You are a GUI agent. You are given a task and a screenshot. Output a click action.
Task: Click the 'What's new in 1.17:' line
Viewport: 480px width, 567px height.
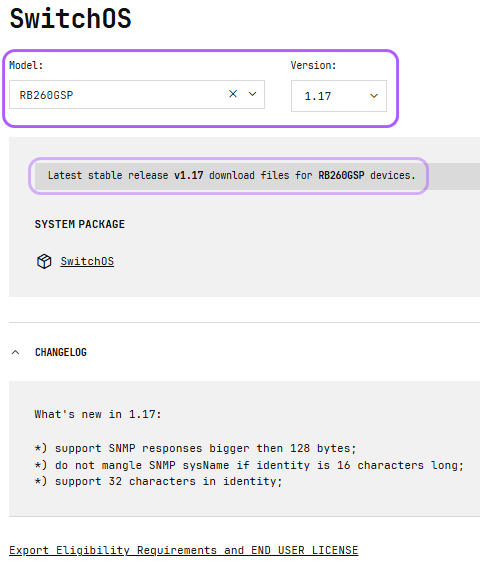(98, 414)
